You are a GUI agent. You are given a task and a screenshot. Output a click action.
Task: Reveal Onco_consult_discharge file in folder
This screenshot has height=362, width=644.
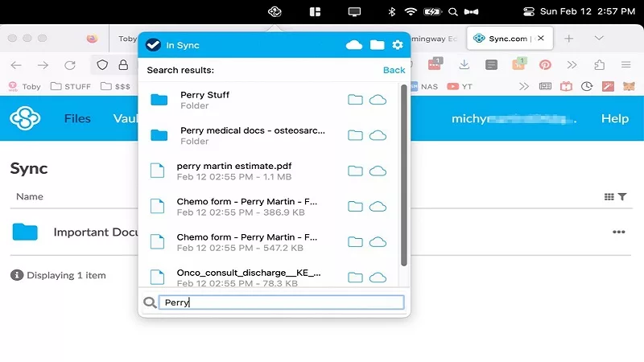pyautogui.click(x=355, y=278)
